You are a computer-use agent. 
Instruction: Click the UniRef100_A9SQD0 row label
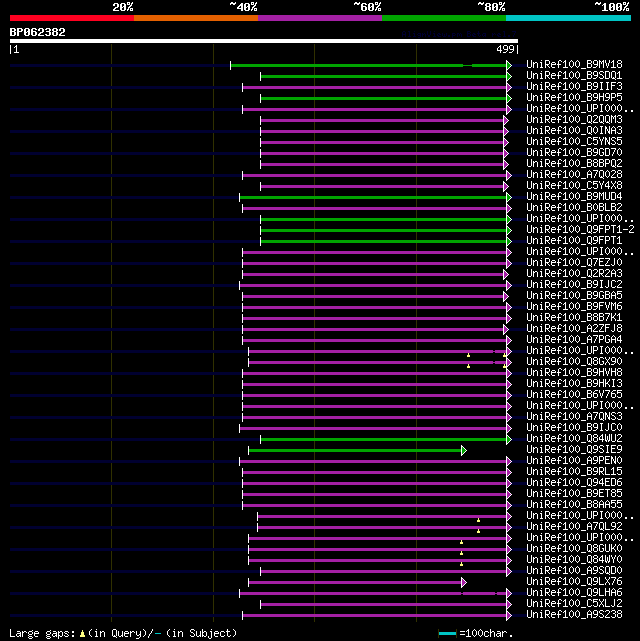click(574, 571)
